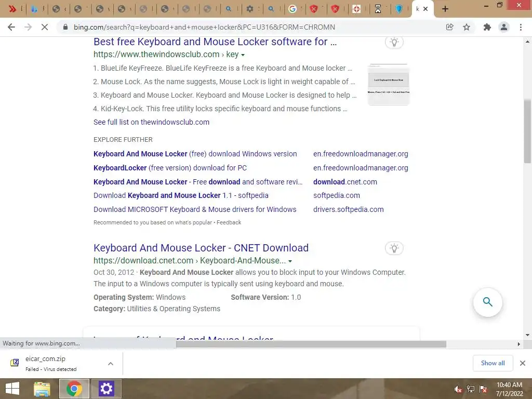The width and height of the screenshot is (532, 399).
Task: Click scroll-down arrow of vertical scrollbar
Action: pos(528,335)
